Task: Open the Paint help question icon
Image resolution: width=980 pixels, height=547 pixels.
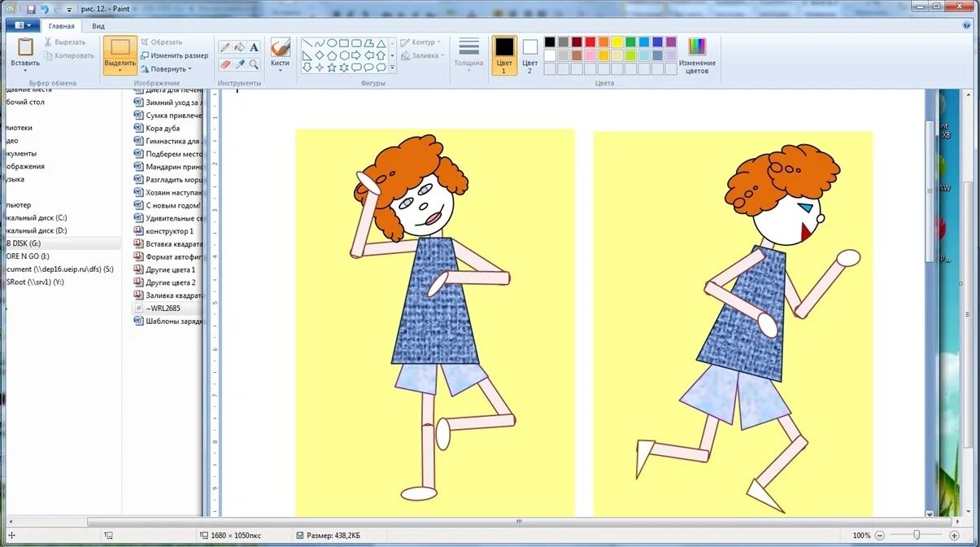Action: (967, 25)
